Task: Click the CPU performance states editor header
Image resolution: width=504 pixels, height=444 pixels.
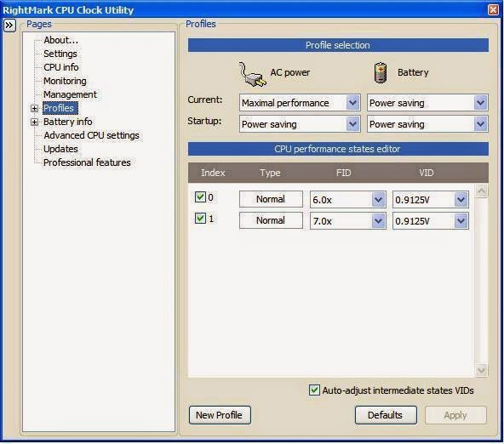Action: (x=338, y=149)
